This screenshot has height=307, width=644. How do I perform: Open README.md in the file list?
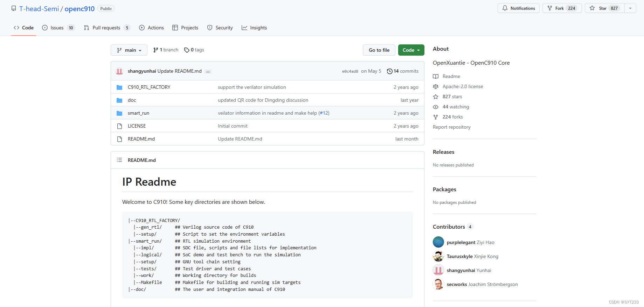pos(141,139)
